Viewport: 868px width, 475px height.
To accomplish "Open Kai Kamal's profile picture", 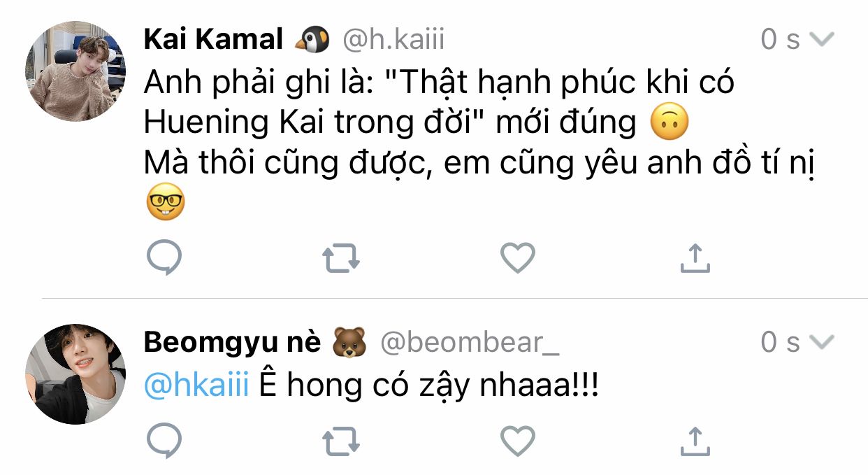I will (75, 71).
